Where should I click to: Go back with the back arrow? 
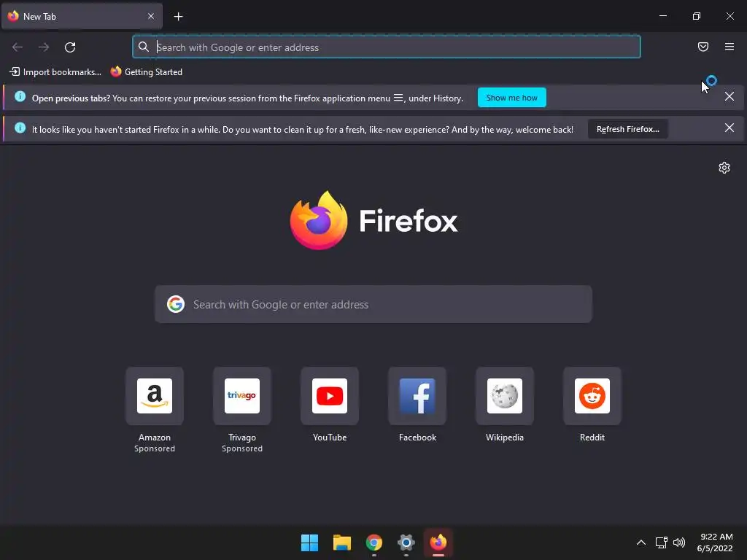coord(18,47)
